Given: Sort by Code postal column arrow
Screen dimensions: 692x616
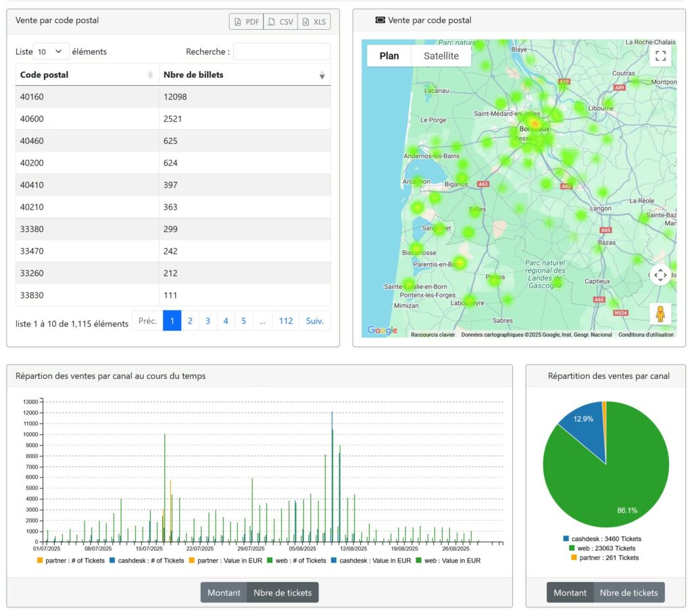Looking at the screenshot, I should (x=150, y=75).
